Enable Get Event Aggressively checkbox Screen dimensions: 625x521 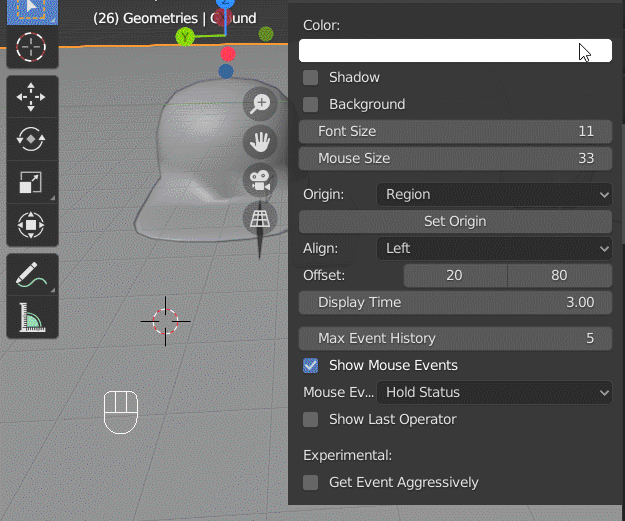[311, 482]
